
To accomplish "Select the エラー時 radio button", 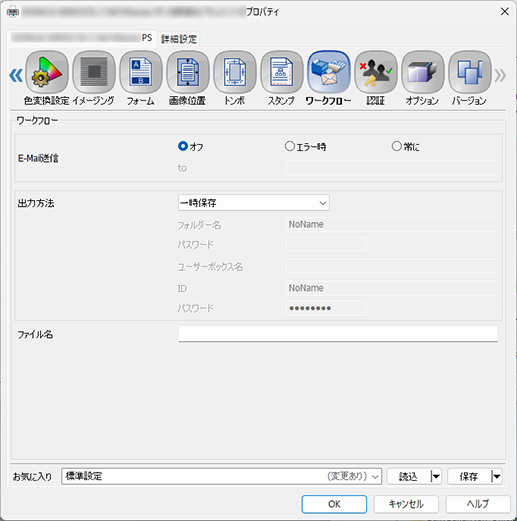I will pos(290,146).
